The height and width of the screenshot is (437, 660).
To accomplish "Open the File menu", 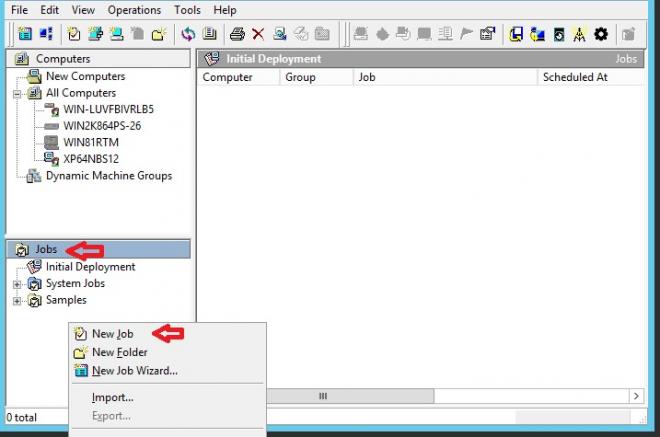I will point(19,10).
